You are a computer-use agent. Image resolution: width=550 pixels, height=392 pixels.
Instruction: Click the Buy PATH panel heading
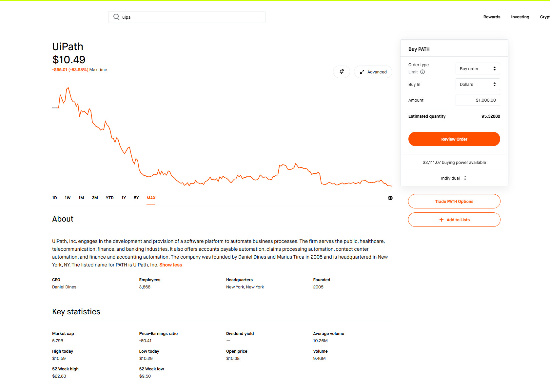pyautogui.click(x=419, y=49)
